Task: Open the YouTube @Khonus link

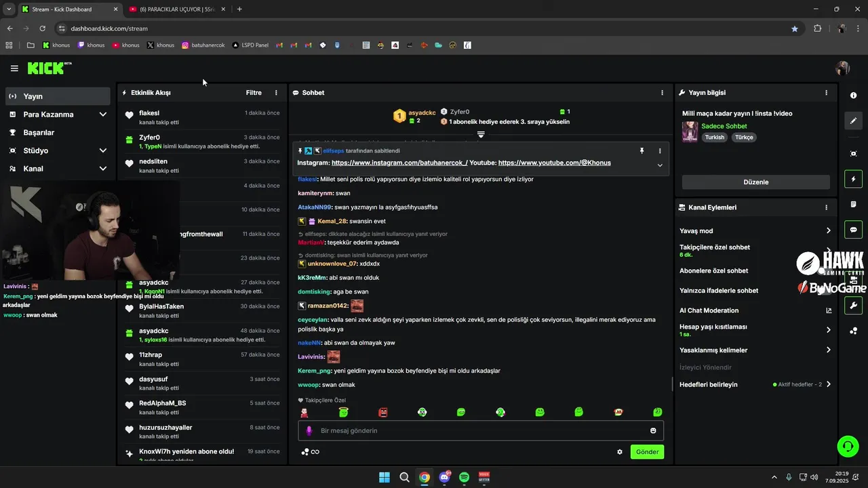Action: coord(555,163)
